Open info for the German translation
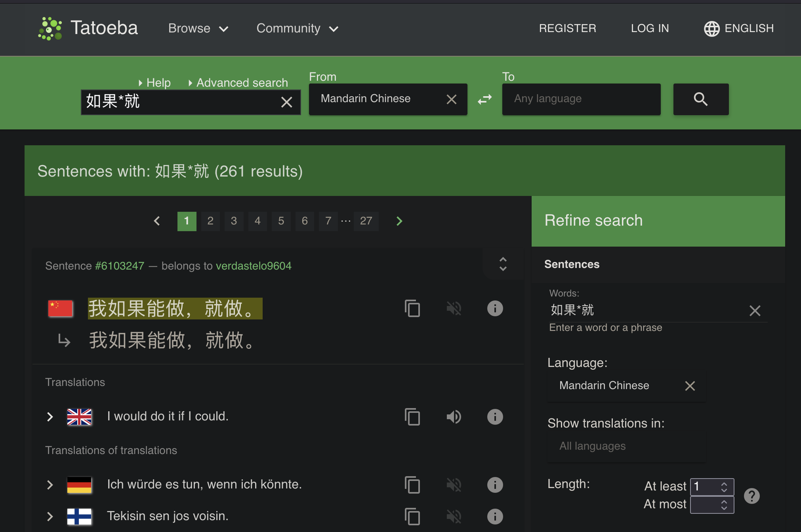Image resolution: width=801 pixels, height=532 pixels. pos(495,484)
